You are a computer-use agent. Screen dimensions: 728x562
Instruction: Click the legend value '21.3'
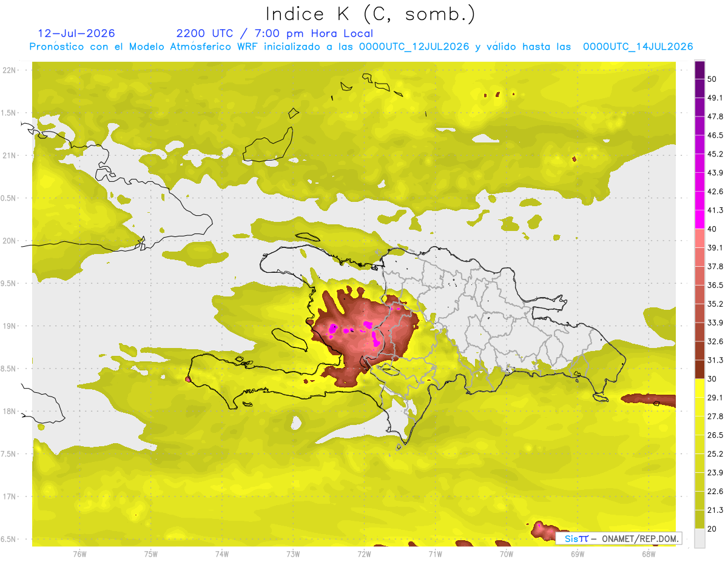click(x=715, y=510)
